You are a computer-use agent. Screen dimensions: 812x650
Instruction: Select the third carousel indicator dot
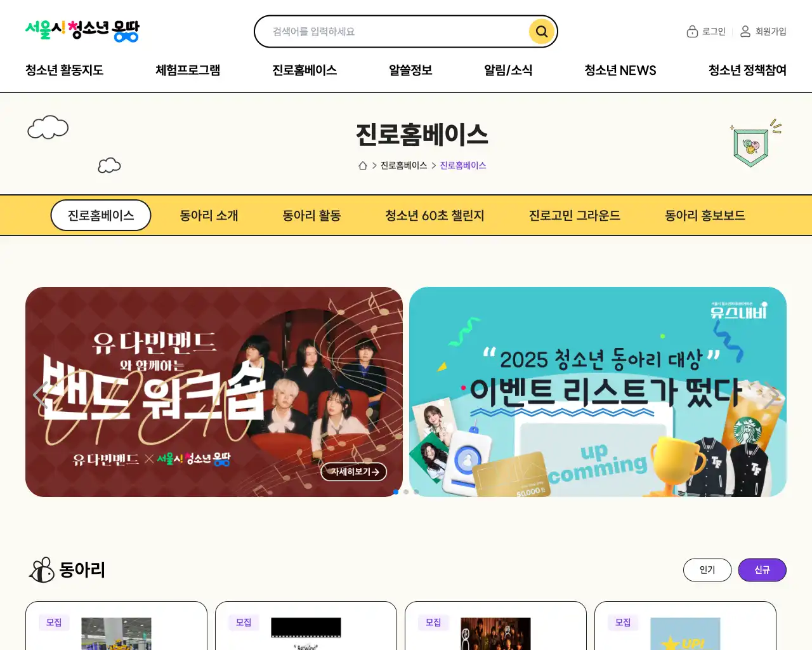click(416, 492)
